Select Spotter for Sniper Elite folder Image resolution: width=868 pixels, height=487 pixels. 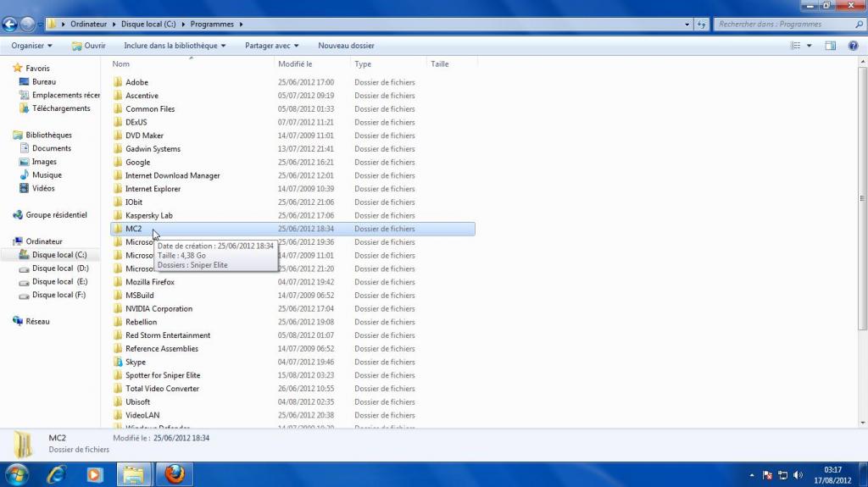pyautogui.click(x=163, y=375)
